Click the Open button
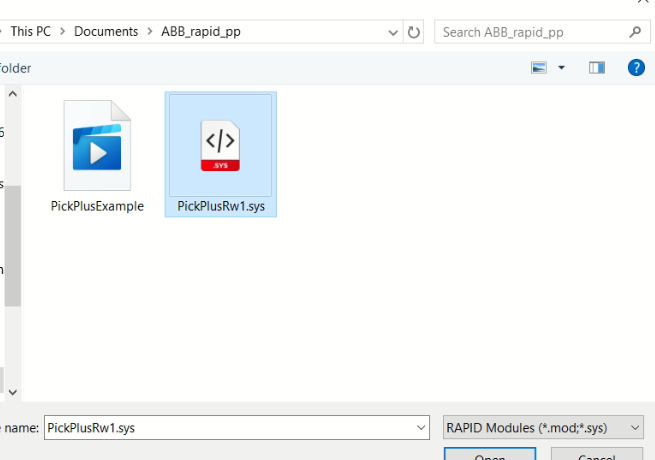 490,454
